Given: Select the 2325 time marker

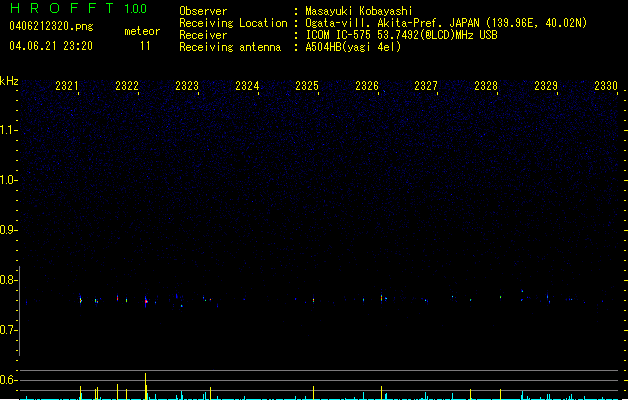Looking at the screenshot, I should (x=307, y=87).
